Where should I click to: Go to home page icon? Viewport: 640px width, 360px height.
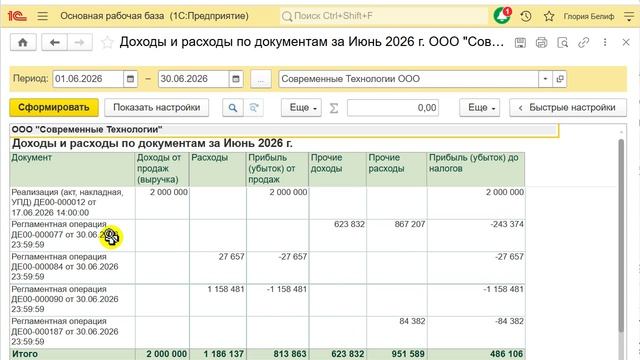(x=23, y=42)
